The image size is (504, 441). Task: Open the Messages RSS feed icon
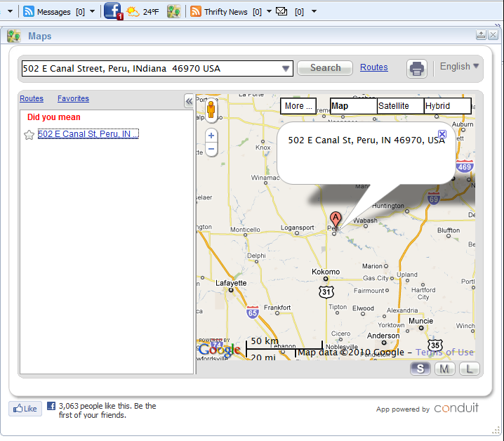coord(29,11)
